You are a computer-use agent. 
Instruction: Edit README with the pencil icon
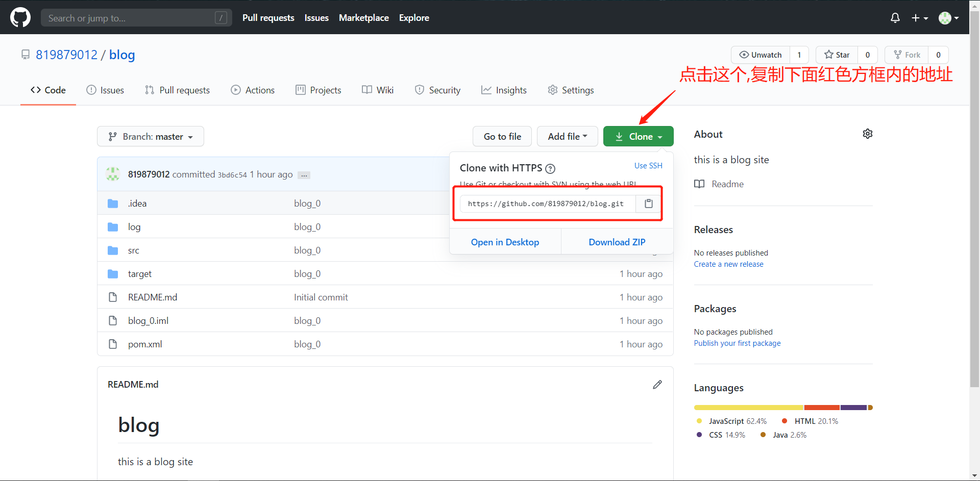(x=657, y=385)
